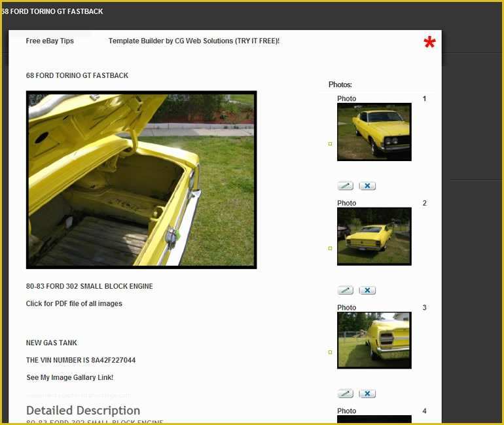Click the 68 FORD TORINO GT FASTBACK listing title
Screen dimensions: 504x425
click(77, 75)
